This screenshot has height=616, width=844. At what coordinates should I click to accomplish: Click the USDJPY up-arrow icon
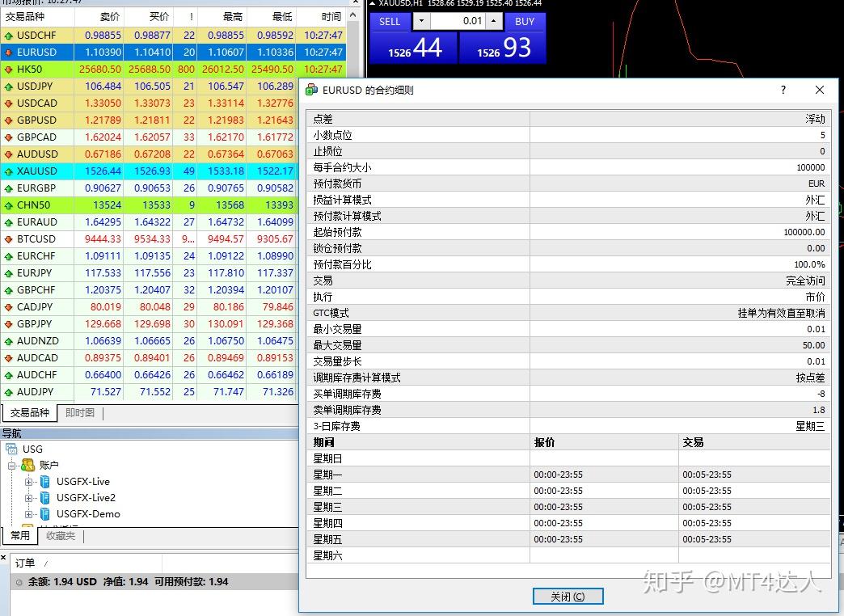pos(8,86)
